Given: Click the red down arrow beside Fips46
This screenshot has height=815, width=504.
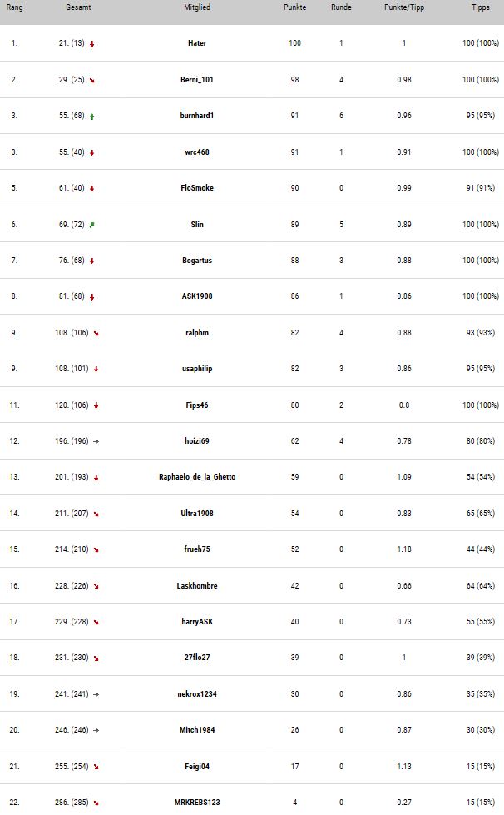Looking at the screenshot, I should click(x=96, y=405).
